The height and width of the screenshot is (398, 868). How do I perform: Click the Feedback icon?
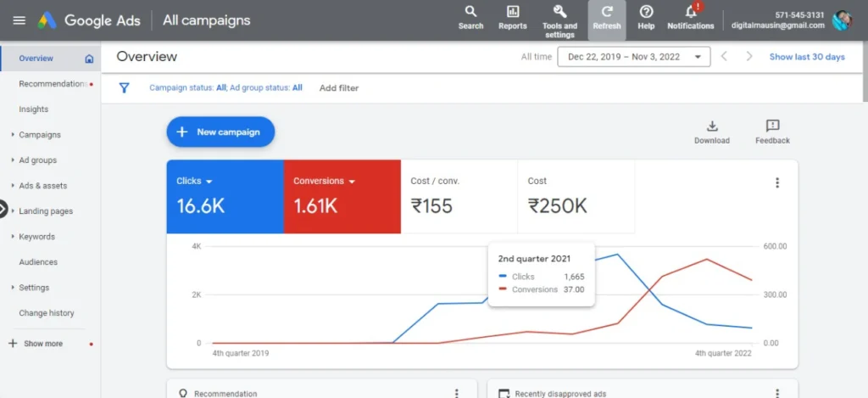(772, 126)
